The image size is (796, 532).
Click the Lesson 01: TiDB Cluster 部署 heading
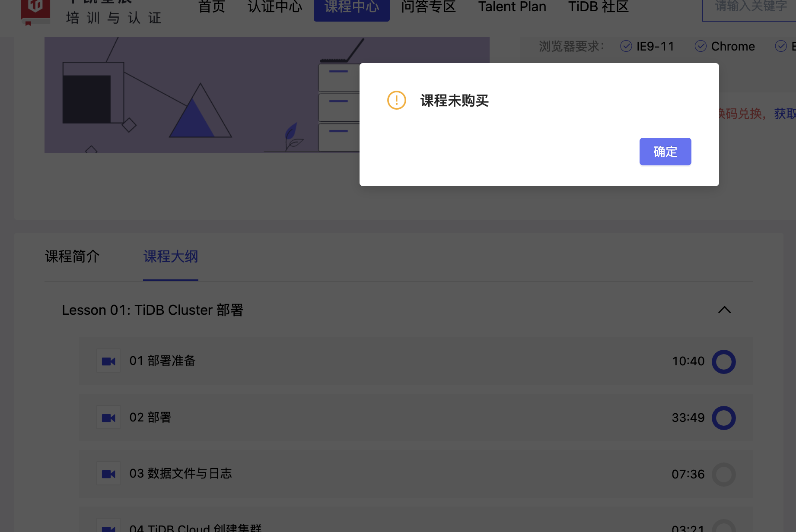click(x=153, y=310)
